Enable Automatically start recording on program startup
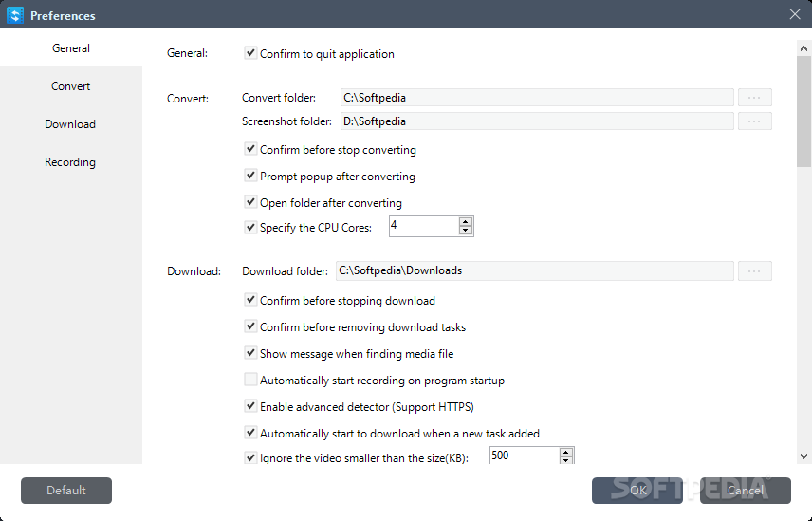This screenshot has width=812, height=521. pos(250,380)
